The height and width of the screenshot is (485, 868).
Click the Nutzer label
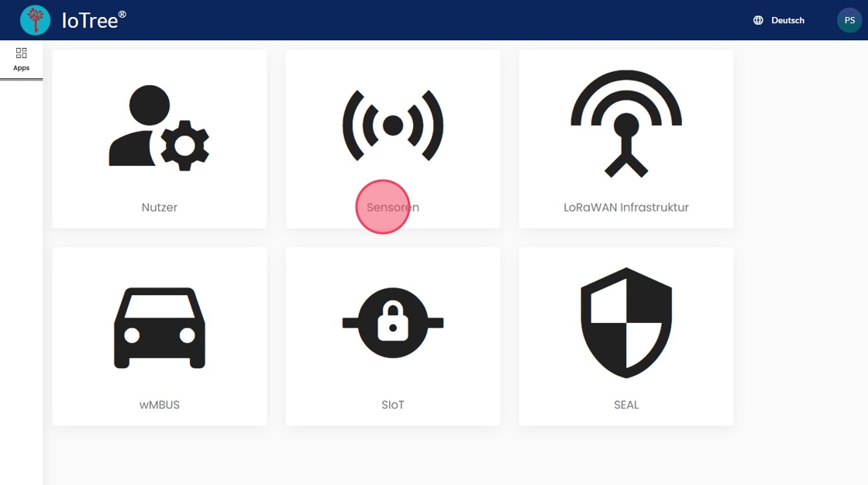160,207
